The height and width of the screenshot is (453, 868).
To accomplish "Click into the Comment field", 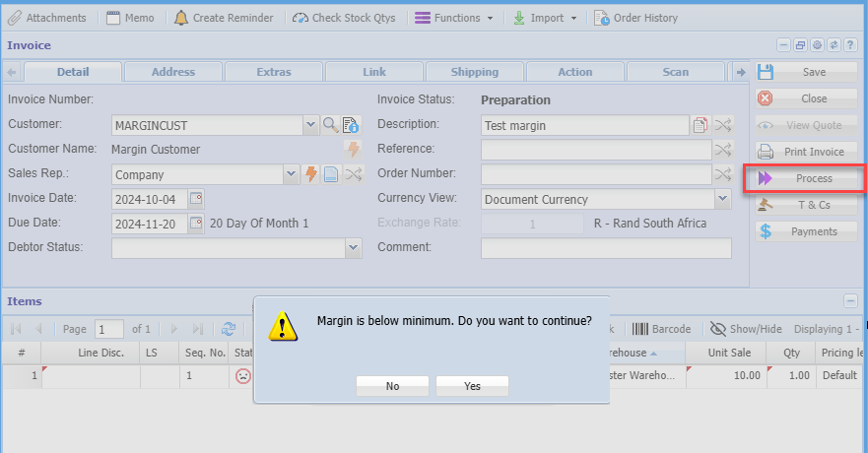I will pos(606,248).
